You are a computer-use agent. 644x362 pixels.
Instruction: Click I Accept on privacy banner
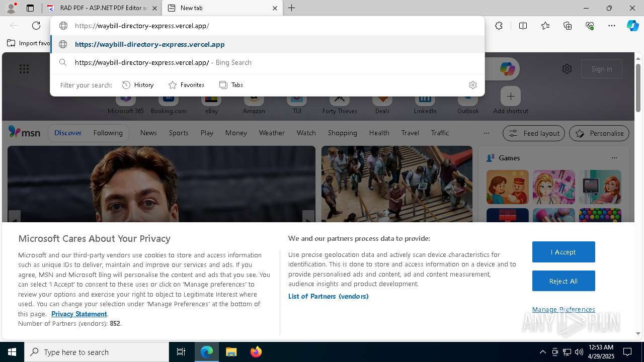point(563,252)
